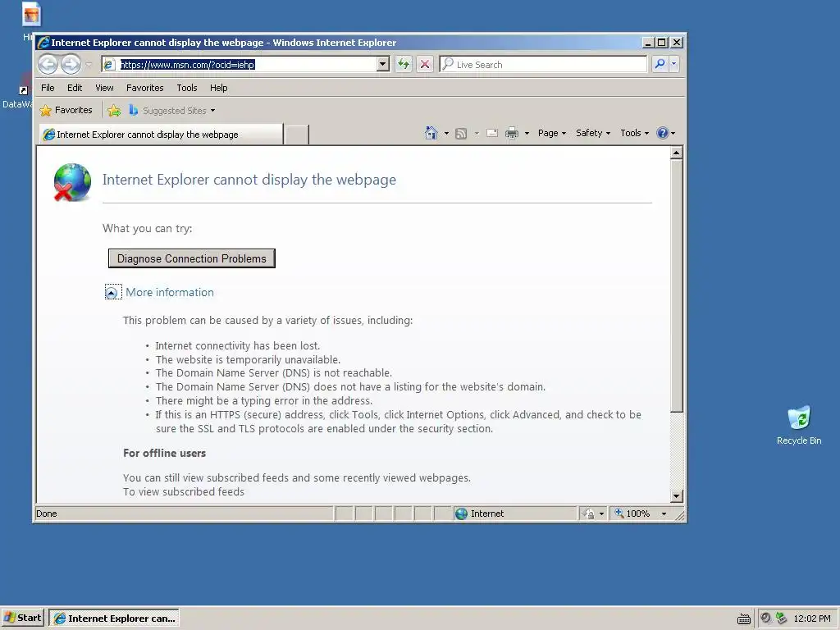Screen dimensions: 840x630
Task: Open a new blank tab
Action: coord(296,135)
